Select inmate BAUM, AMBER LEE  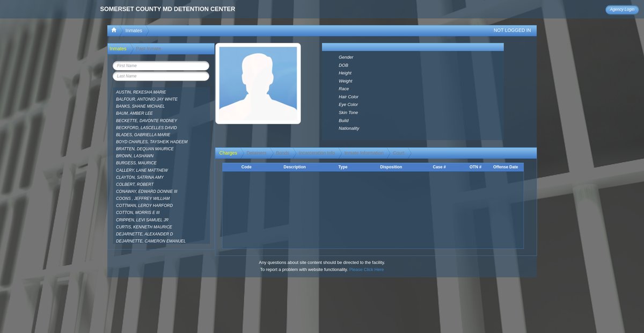click(x=134, y=113)
